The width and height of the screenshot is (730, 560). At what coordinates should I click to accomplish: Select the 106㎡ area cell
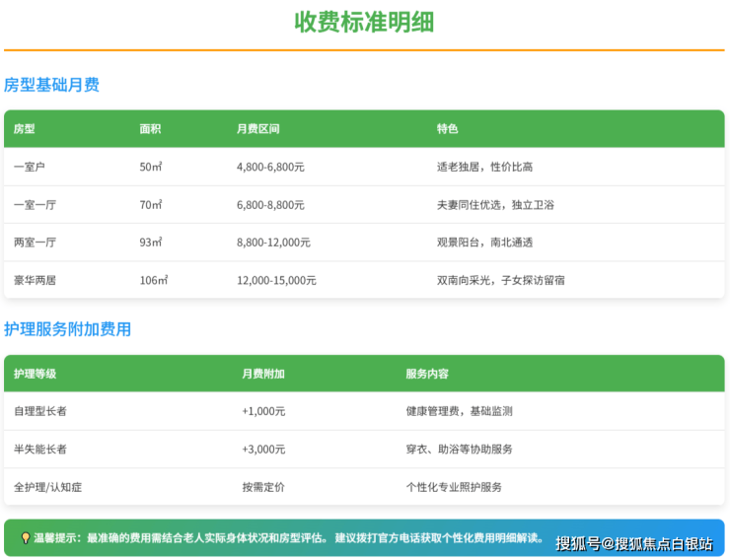pyautogui.click(x=154, y=280)
